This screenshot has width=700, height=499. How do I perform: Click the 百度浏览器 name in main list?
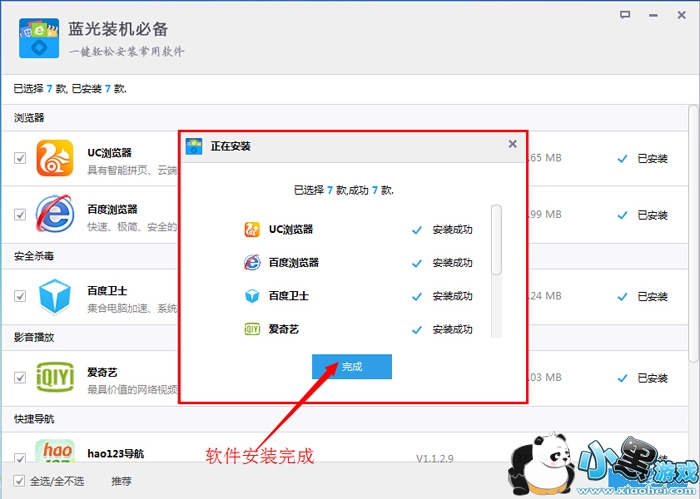click(112, 209)
